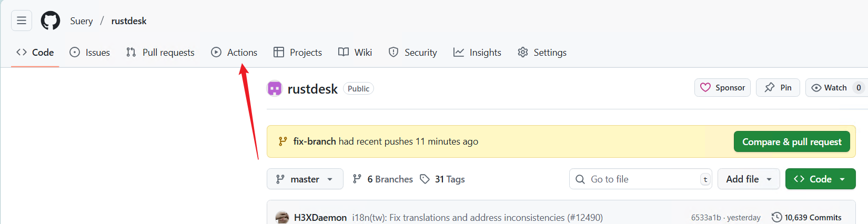This screenshot has height=224, width=868.
Task: Toggle Watch on this repository
Action: tap(836, 88)
